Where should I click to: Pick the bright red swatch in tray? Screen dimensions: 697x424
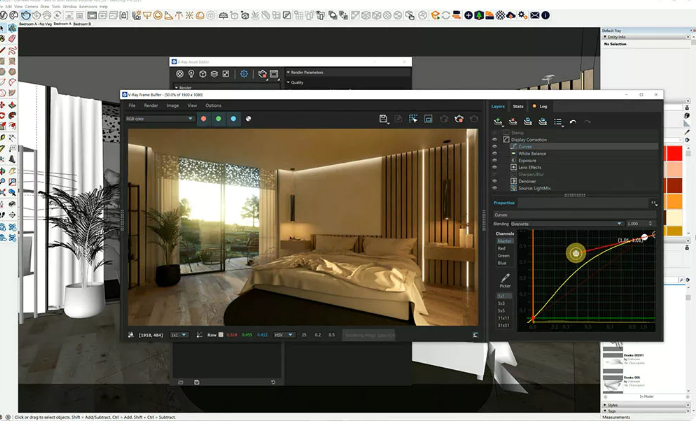click(x=674, y=154)
